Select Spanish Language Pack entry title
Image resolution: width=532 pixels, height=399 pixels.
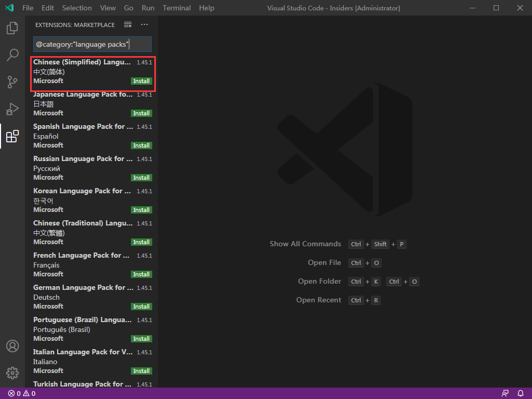point(83,127)
